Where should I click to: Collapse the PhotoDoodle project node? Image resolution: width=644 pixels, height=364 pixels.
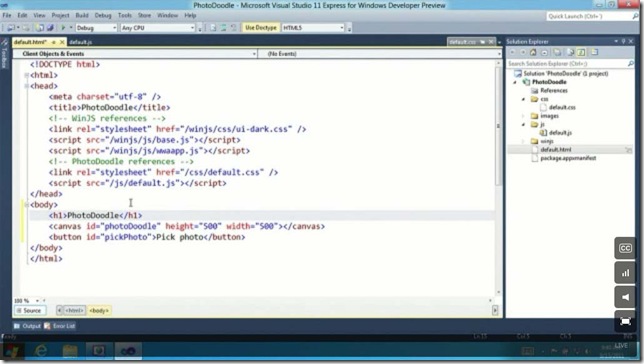coord(515,82)
